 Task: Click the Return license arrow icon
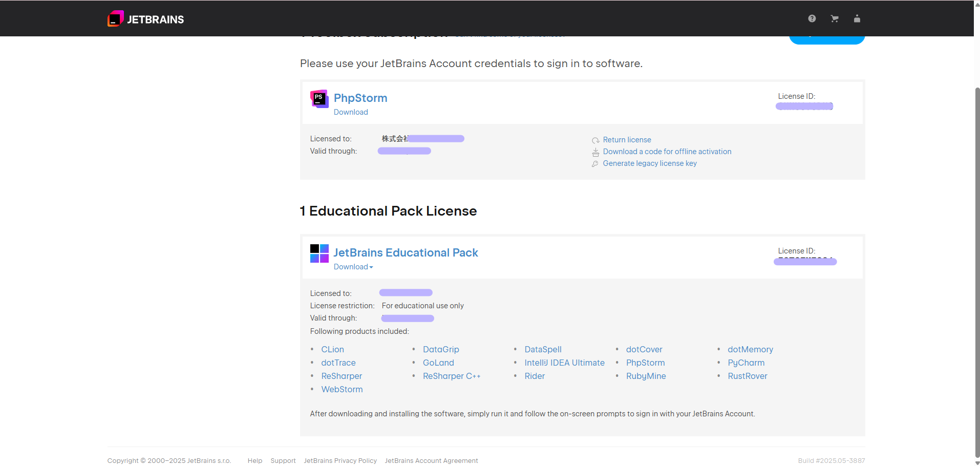coord(595,140)
